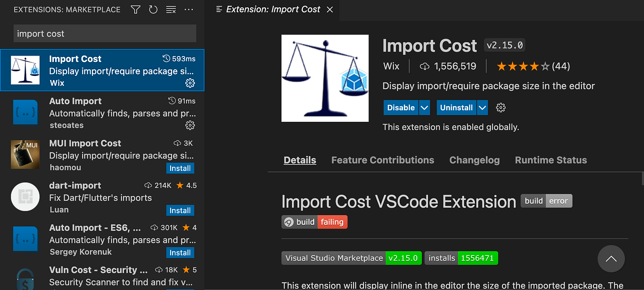Click the Auto Import by steoates extension icon
644x290 pixels.
(25, 112)
